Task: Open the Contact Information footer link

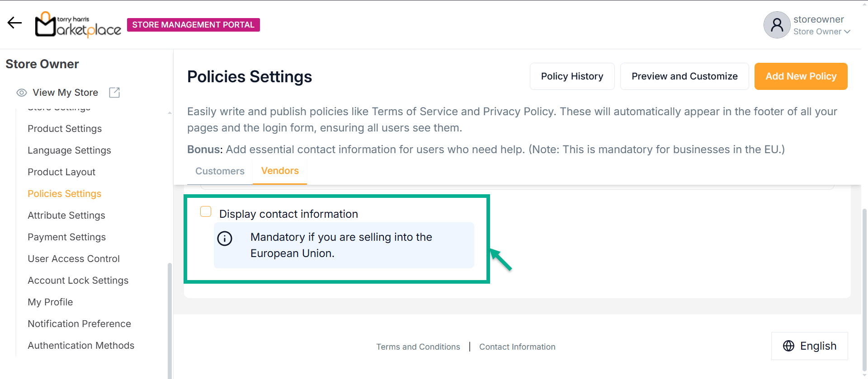Action: [517, 347]
